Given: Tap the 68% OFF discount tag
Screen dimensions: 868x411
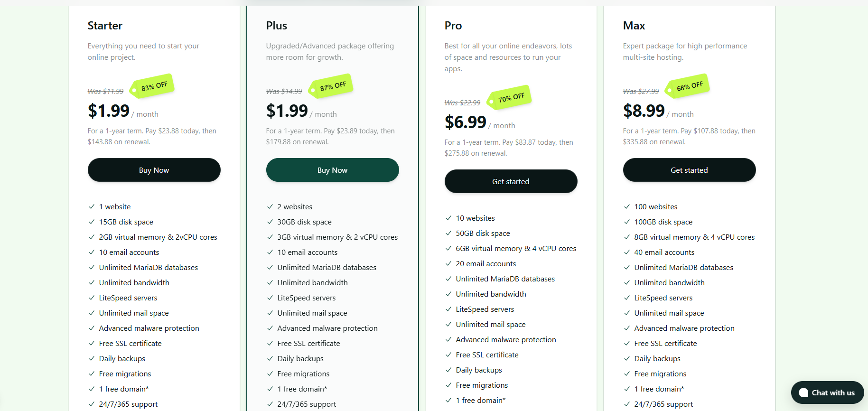Looking at the screenshot, I should click(689, 86).
